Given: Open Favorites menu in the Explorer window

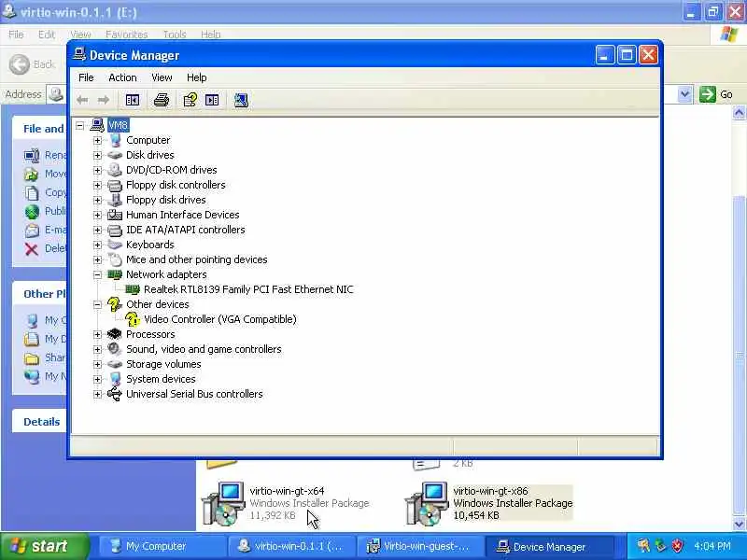Looking at the screenshot, I should (x=127, y=35).
